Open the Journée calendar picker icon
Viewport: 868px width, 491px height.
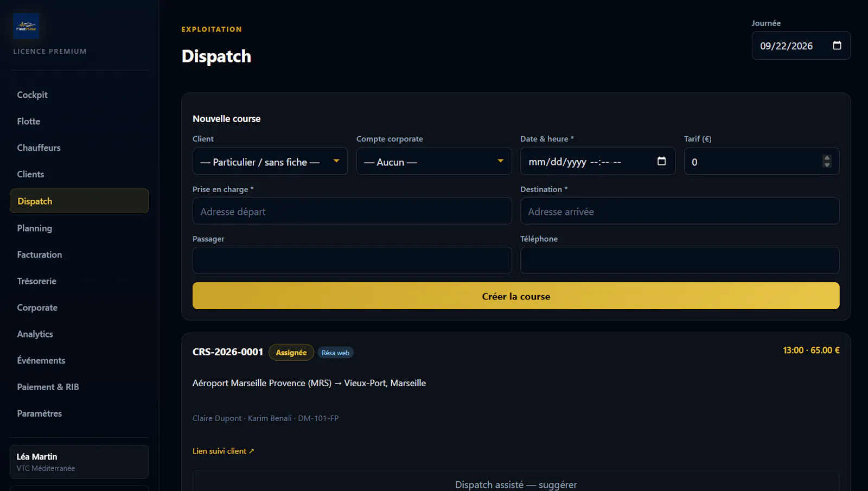click(x=837, y=46)
